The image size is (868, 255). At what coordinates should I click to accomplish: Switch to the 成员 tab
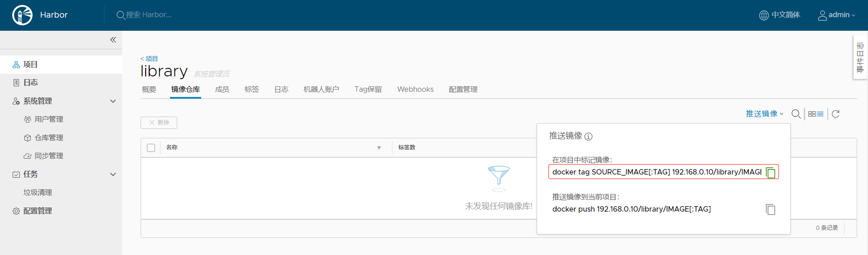click(222, 90)
